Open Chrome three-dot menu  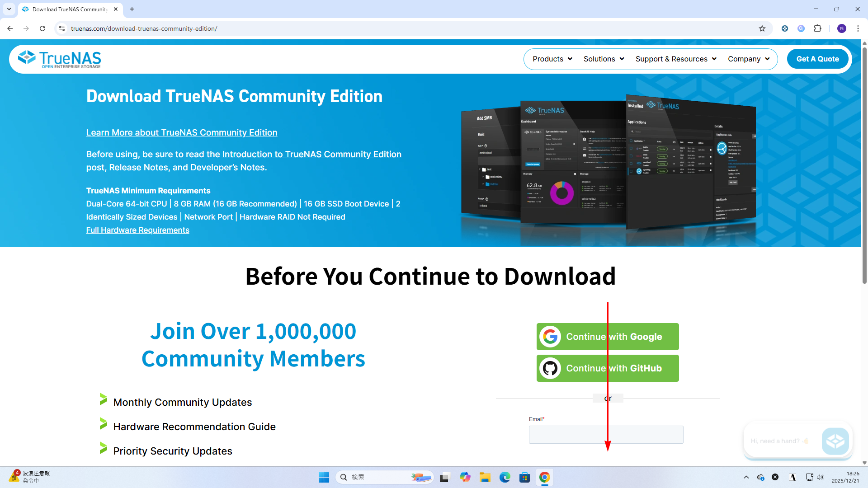tap(858, 28)
